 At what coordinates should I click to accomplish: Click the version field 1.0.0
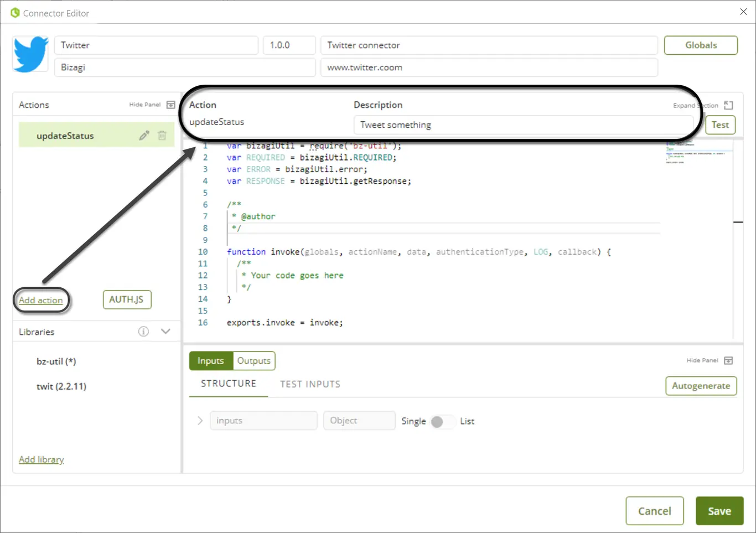pyautogui.click(x=289, y=45)
